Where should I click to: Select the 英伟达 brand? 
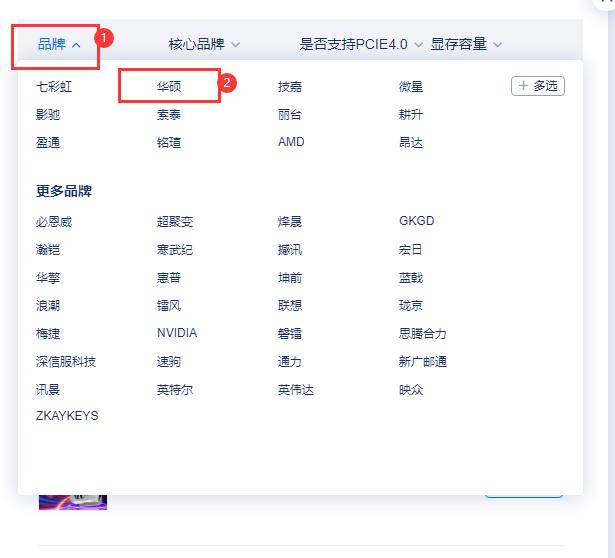point(296,390)
